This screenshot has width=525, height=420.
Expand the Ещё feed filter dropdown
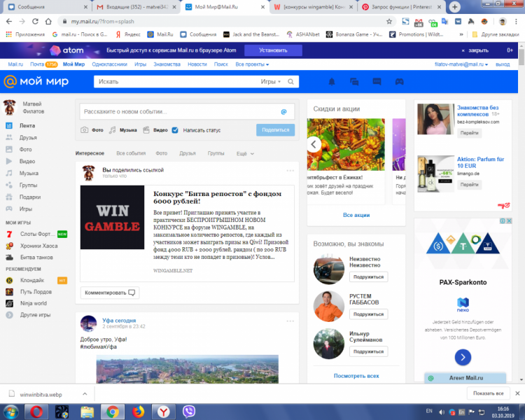(245, 153)
